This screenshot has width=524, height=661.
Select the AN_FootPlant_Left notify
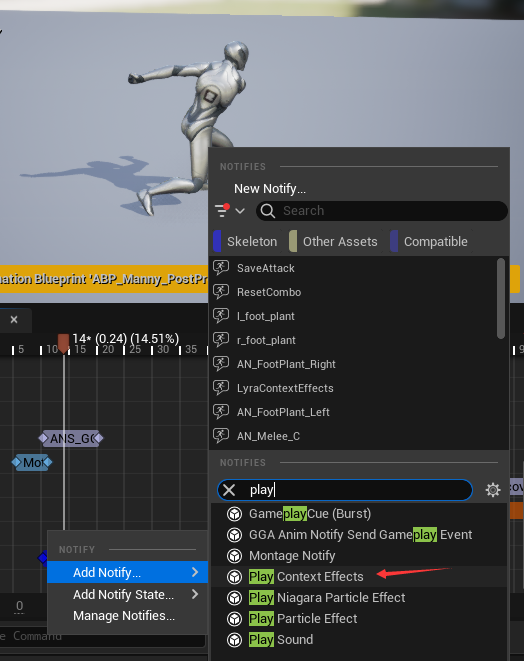[x=354, y=412]
